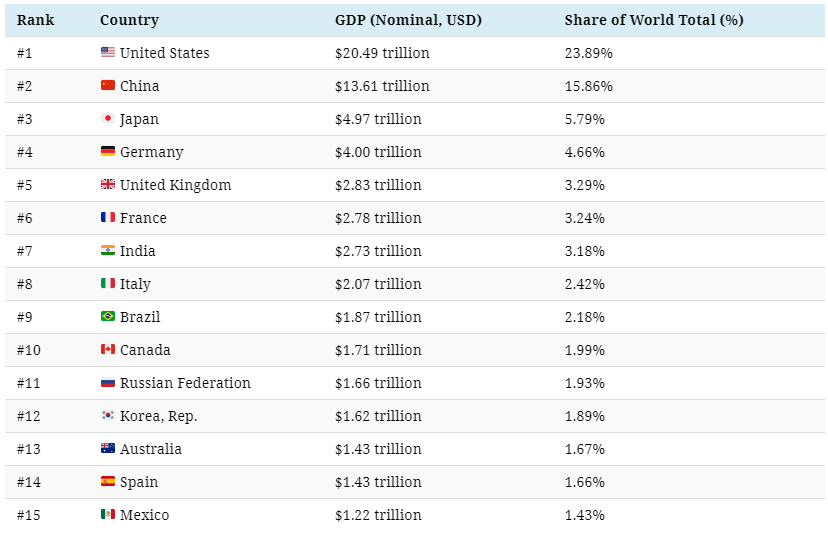Click the United States flag icon
828x533 pixels.
pyautogui.click(x=108, y=53)
